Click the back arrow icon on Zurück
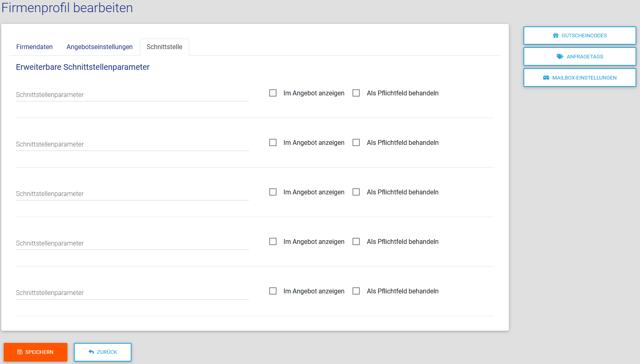The height and width of the screenshot is (364, 640). click(91, 352)
